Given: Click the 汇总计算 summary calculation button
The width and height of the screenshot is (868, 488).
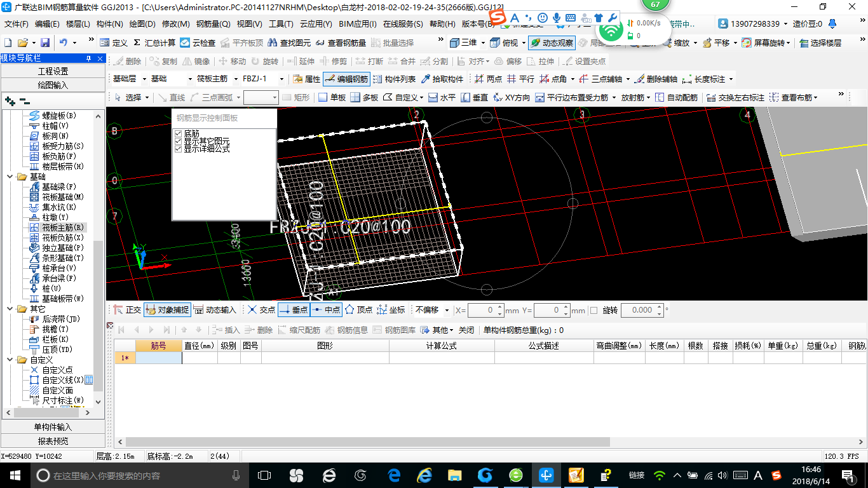Looking at the screenshot, I should click(x=154, y=43).
